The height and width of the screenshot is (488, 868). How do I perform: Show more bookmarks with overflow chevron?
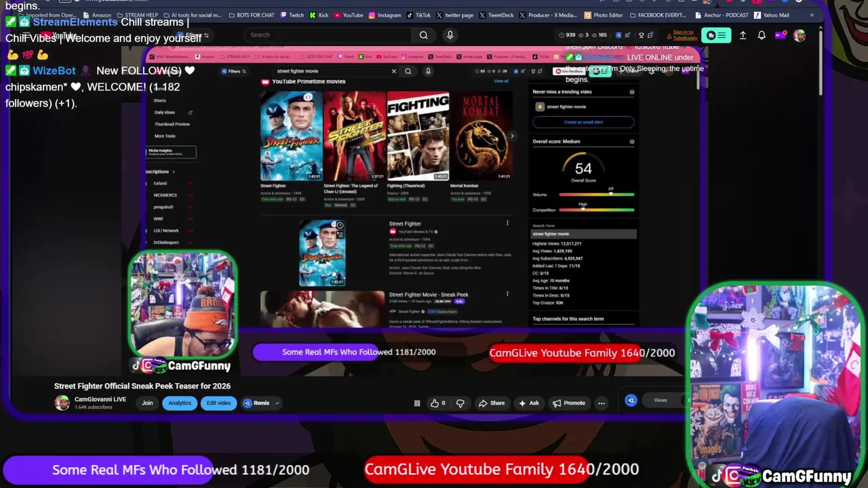click(x=813, y=15)
